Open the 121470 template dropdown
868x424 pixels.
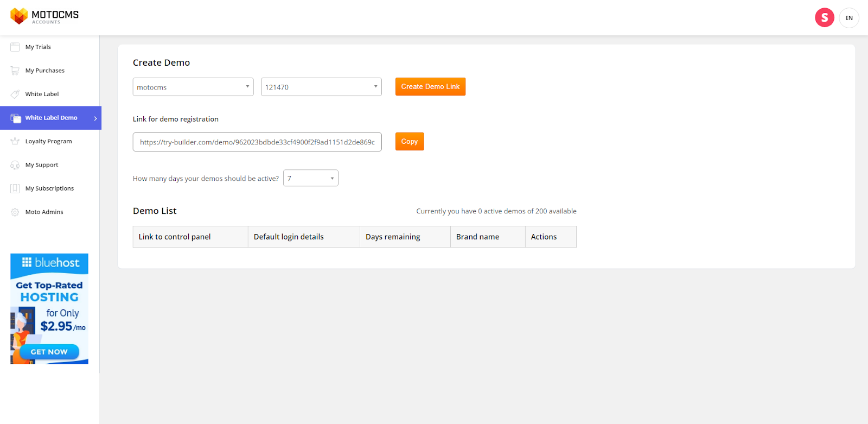(x=321, y=87)
